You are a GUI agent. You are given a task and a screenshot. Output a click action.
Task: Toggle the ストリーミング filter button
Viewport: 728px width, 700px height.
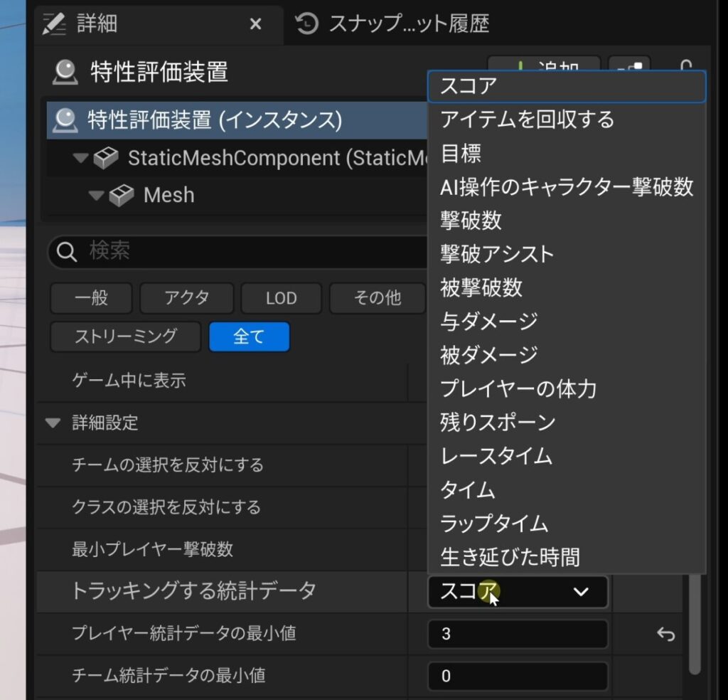pyautogui.click(x=125, y=336)
